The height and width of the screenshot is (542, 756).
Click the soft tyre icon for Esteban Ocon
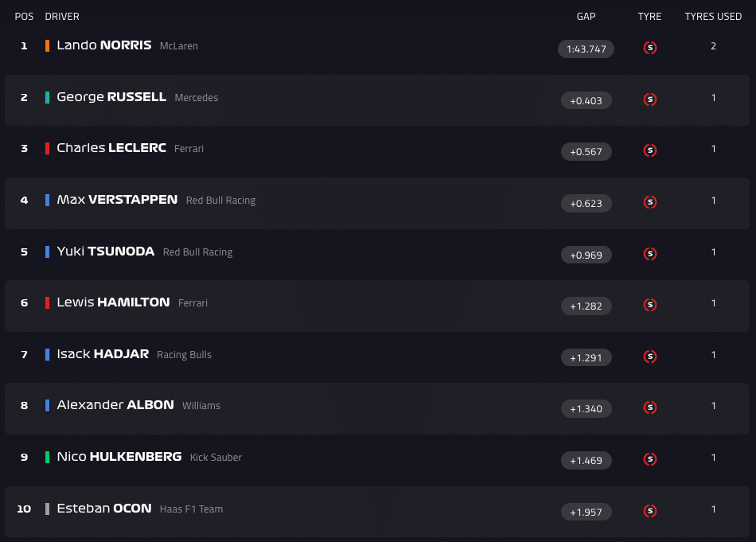click(650, 511)
